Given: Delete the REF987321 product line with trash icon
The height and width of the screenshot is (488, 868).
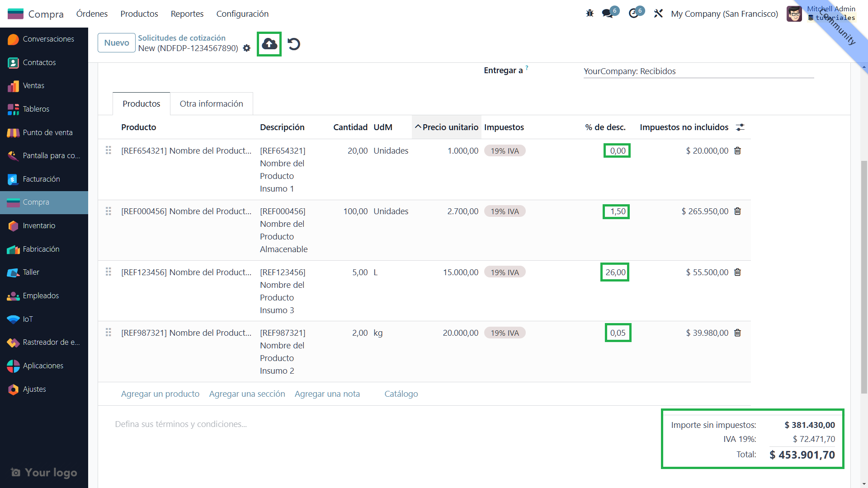Looking at the screenshot, I should 737,333.
